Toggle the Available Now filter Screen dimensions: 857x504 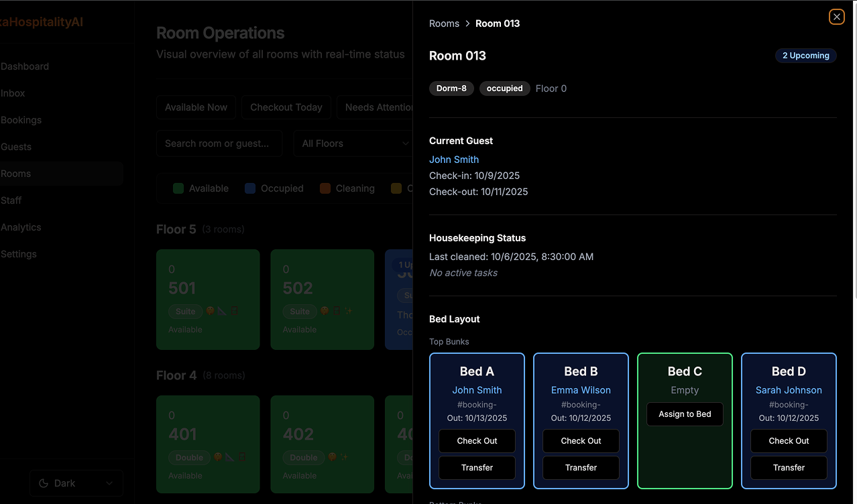point(196,107)
